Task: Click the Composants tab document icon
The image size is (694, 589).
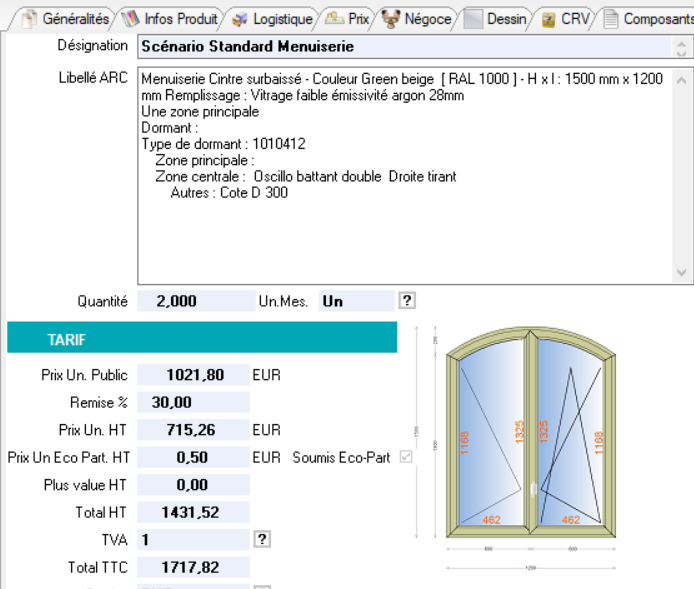Action: click(610, 19)
